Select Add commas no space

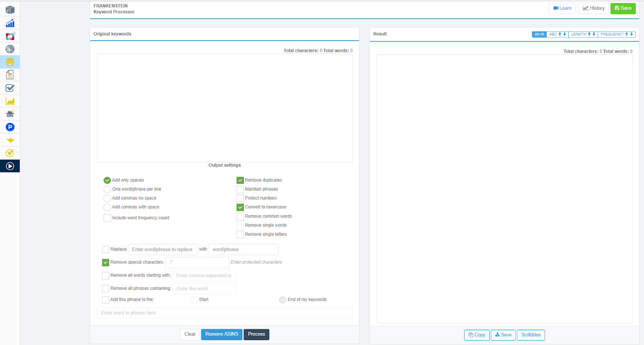click(107, 198)
